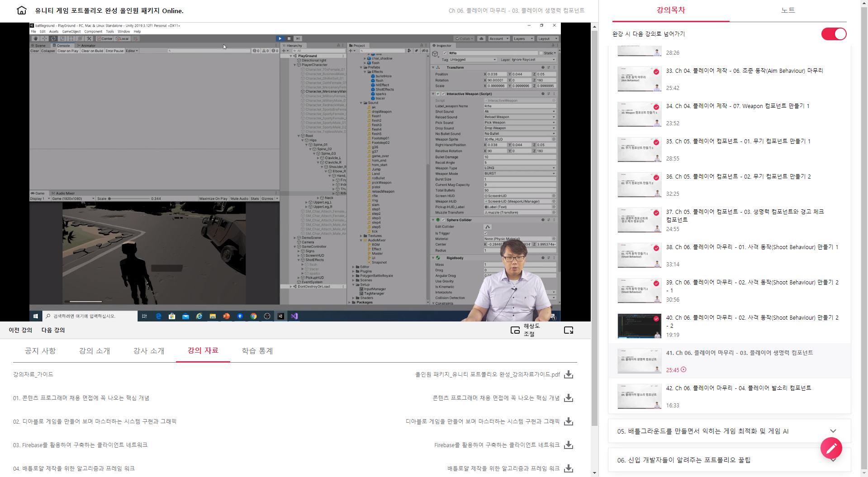Viewport: 868px width, 477px height.
Task: Click the expand-screen icon beside 해상도 조절
Action: [x=569, y=330]
